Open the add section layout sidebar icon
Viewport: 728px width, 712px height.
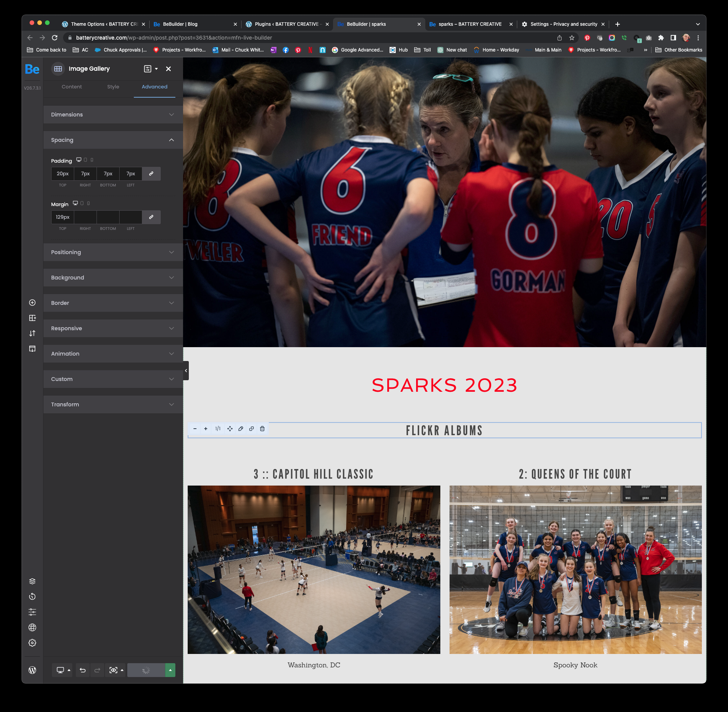point(32,318)
